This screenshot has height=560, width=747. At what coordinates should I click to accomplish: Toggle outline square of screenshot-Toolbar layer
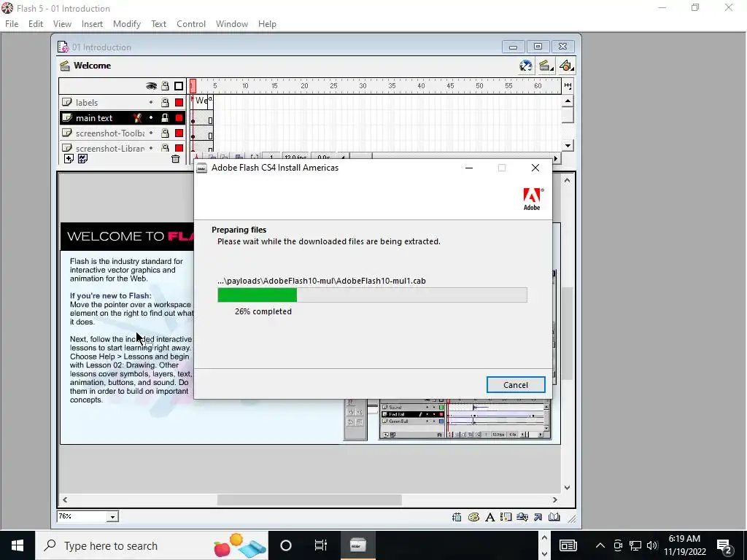pos(179,133)
